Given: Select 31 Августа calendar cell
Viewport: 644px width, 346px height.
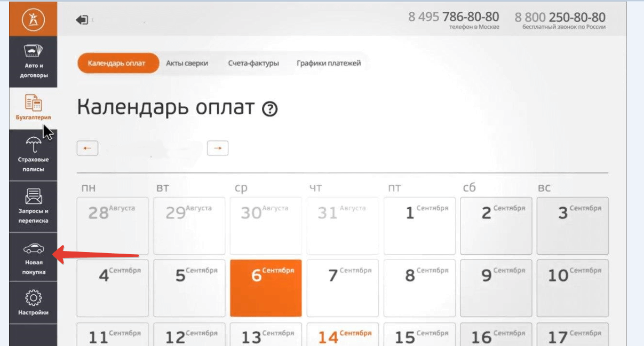Looking at the screenshot, I should coord(343,226).
